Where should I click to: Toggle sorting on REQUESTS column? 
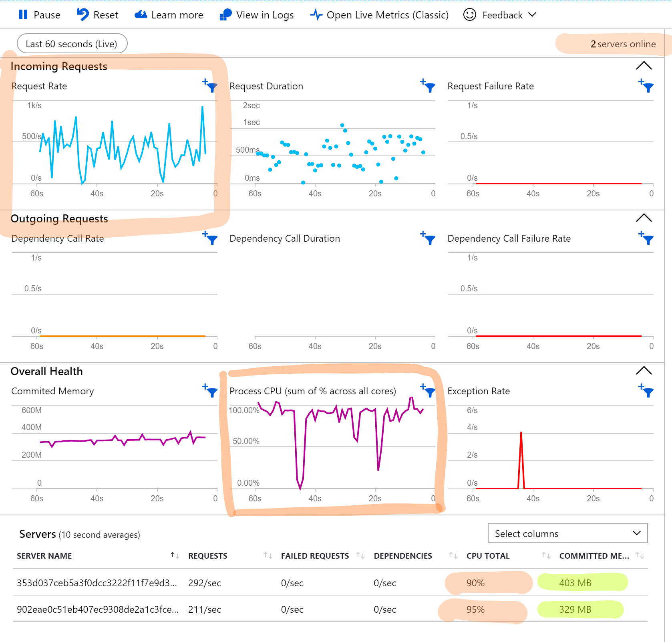click(x=268, y=556)
